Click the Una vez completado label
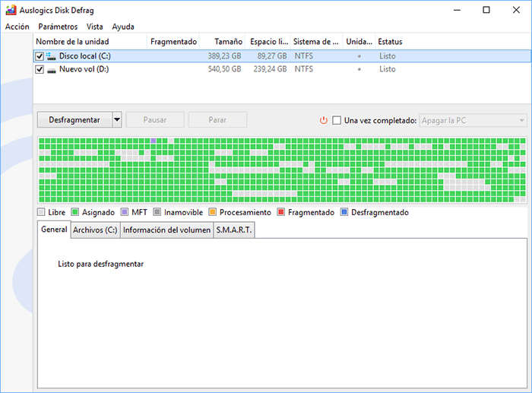Image resolution: width=532 pixels, height=393 pixels. (x=380, y=120)
